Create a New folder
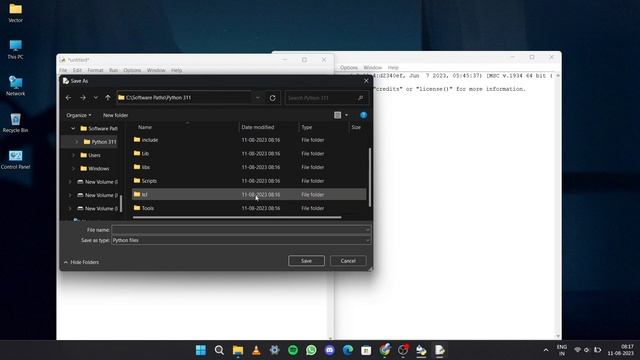Screen dimensions: 640x360 [116, 115]
